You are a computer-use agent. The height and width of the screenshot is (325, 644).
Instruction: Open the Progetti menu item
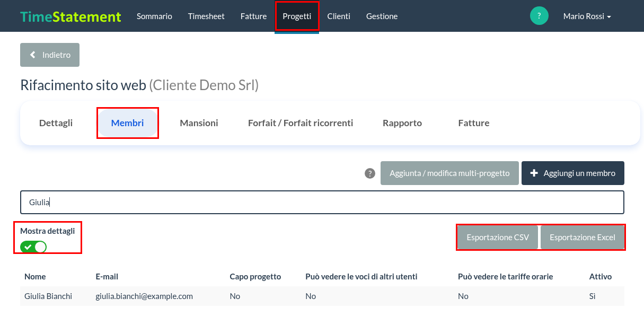click(x=297, y=16)
